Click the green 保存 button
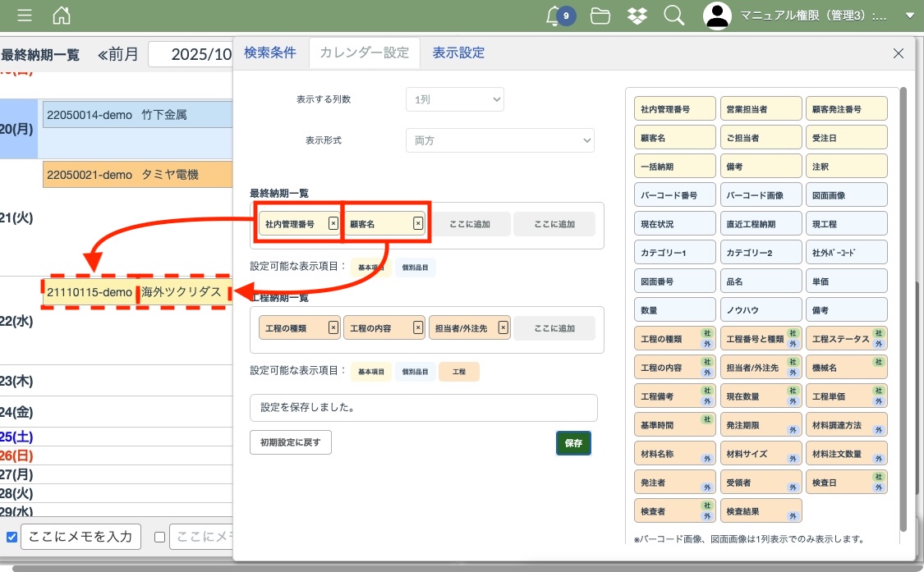924x572 pixels. [x=573, y=442]
